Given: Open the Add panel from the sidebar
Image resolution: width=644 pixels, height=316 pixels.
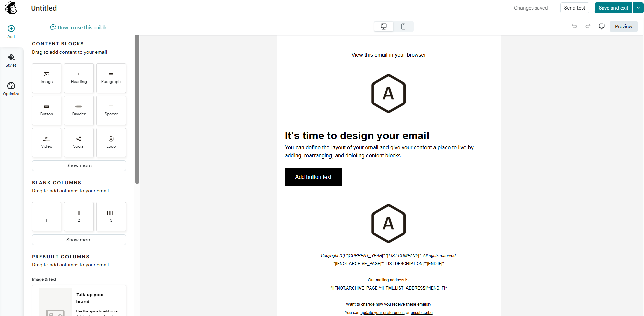Looking at the screenshot, I should 11,31.
